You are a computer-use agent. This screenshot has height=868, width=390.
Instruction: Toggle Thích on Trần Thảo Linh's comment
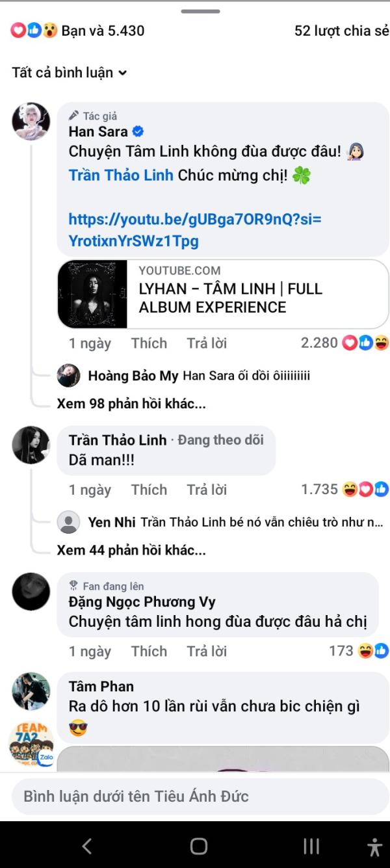[x=149, y=490]
